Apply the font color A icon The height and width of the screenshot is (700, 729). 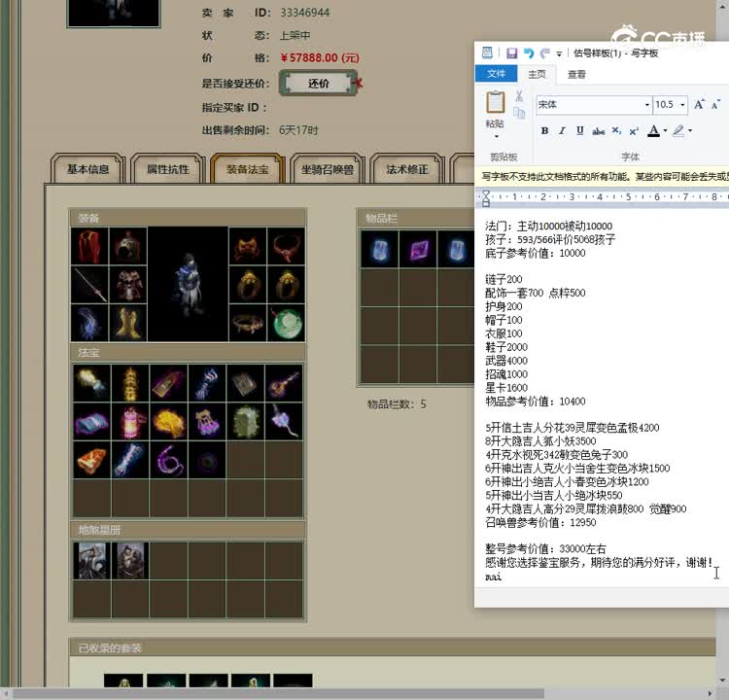tap(654, 131)
